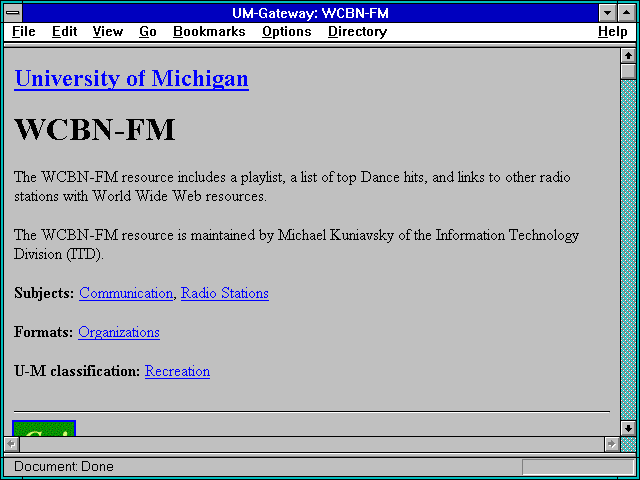Open the Directory menu
This screenshot has height=480, width=640.
[358, 32]
